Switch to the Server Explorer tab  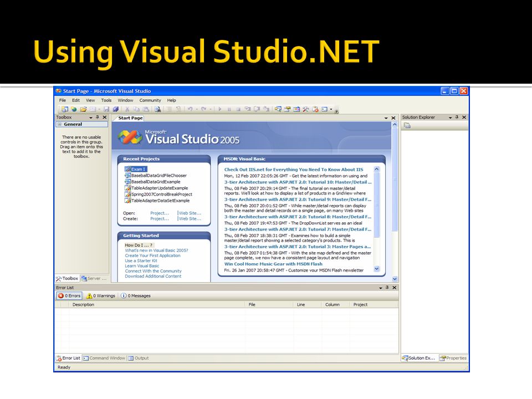(x=94, y=278)
